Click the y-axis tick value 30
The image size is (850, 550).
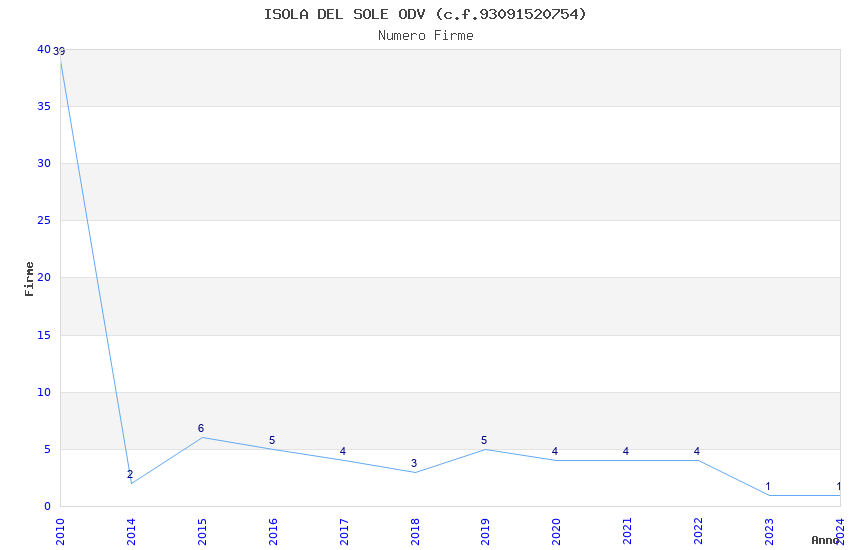click(44, 163)
